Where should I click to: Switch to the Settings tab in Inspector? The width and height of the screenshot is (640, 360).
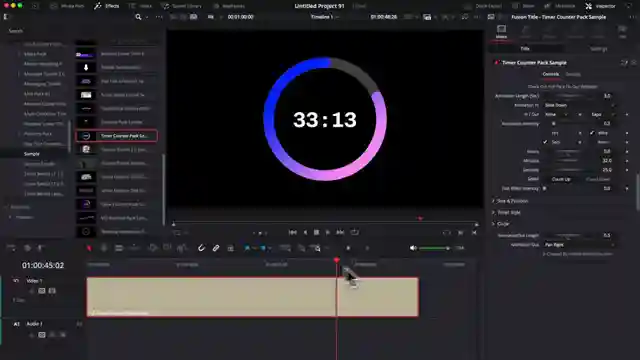click(x=598, y=49)
